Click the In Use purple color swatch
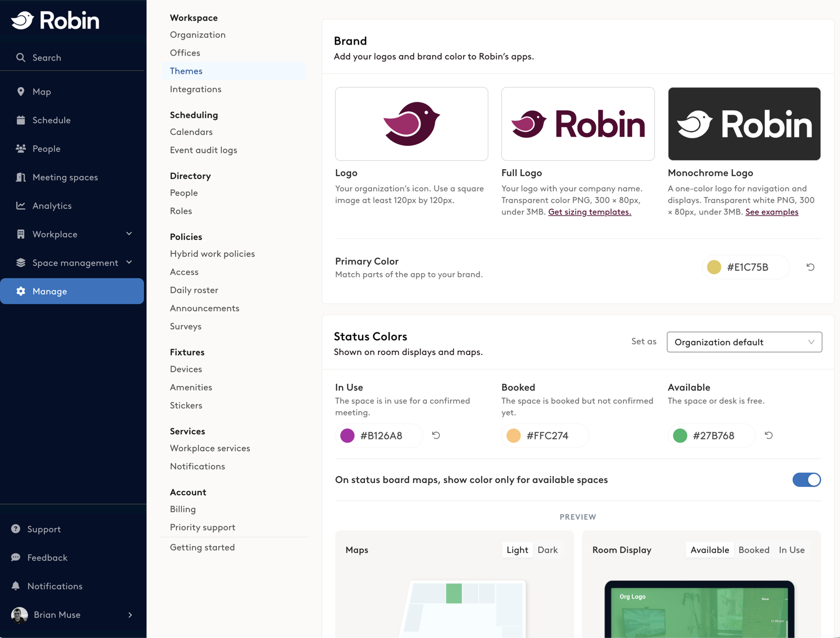This screenshot has height=638, width=840. point(348,435)
